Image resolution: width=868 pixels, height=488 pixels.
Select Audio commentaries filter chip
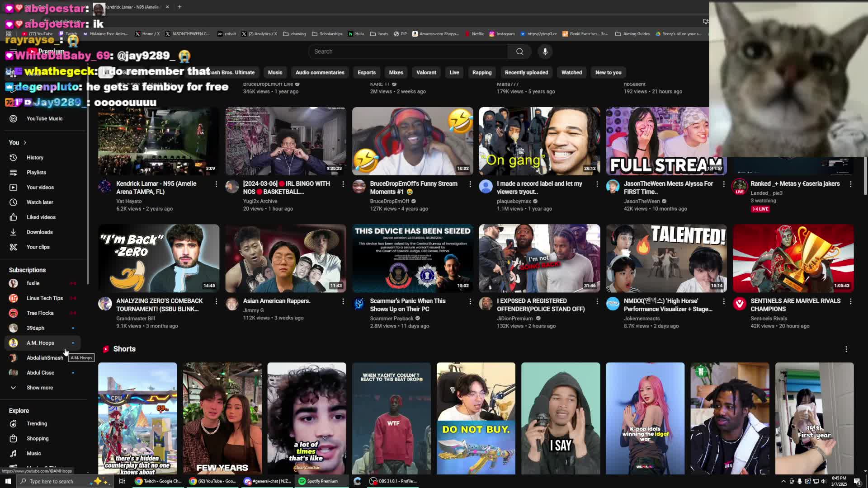[320, 72]
